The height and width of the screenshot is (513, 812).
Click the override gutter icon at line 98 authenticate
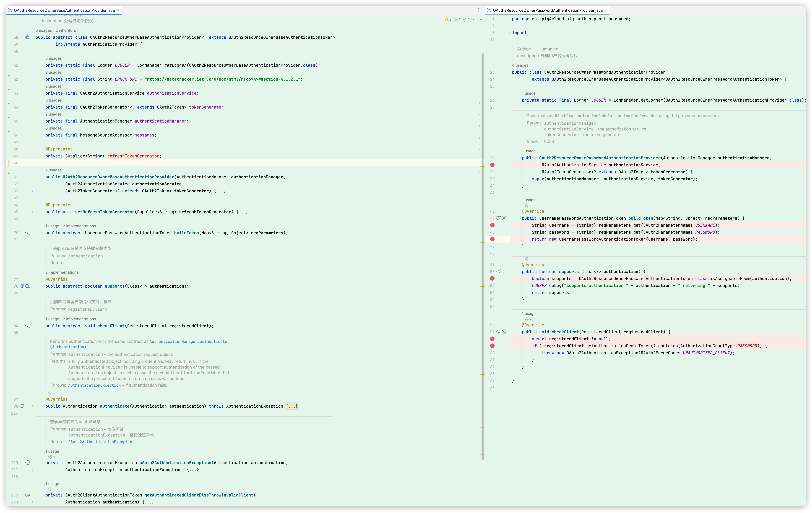(22, 406)
